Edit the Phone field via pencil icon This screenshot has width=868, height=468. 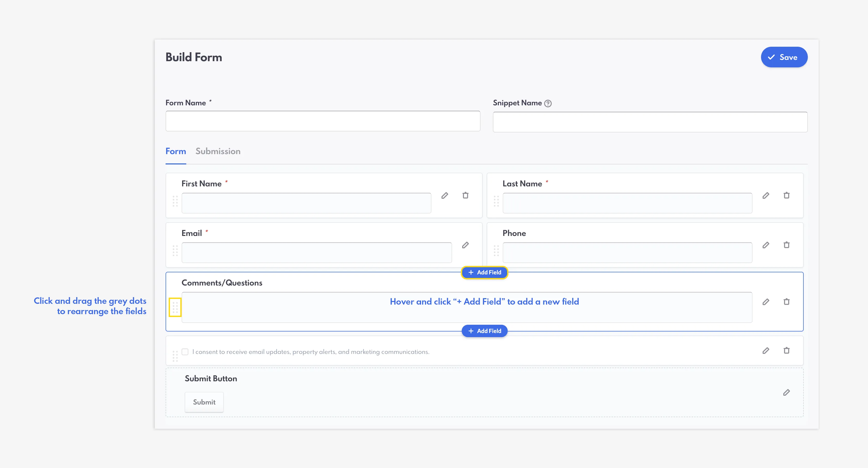click(x=766, y=245)
